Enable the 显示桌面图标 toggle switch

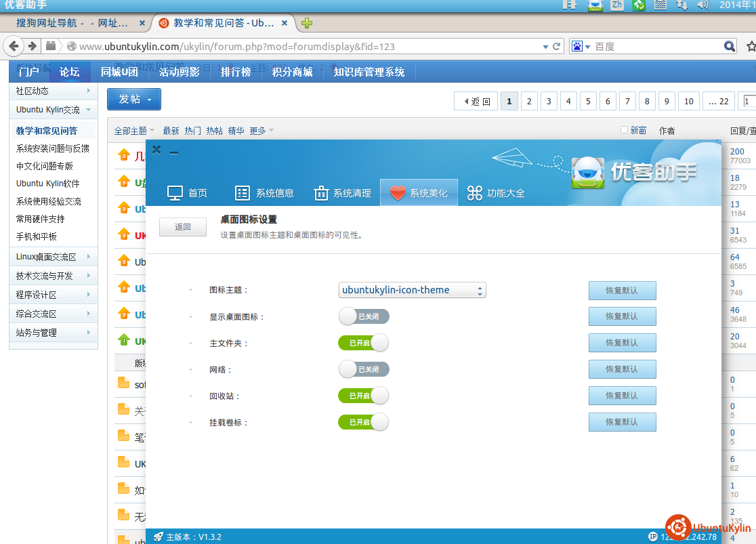pyautogui.click(x=364, y=316)
